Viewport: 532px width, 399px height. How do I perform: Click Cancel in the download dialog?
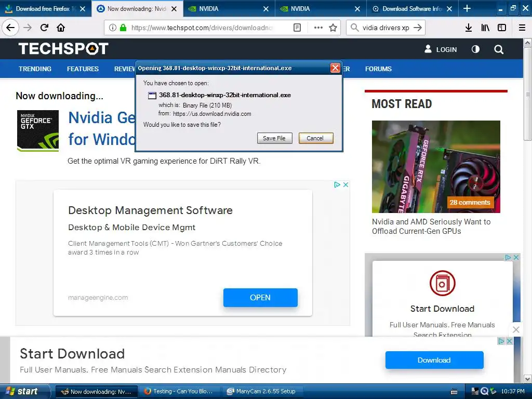[x=315, y=138]
